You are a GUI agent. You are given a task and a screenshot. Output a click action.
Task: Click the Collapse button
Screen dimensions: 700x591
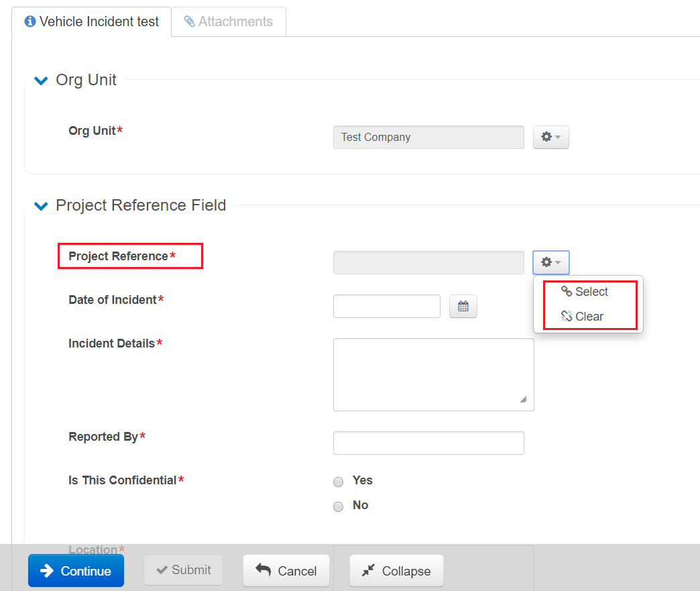pyautogui.click(x=396, y=571)
